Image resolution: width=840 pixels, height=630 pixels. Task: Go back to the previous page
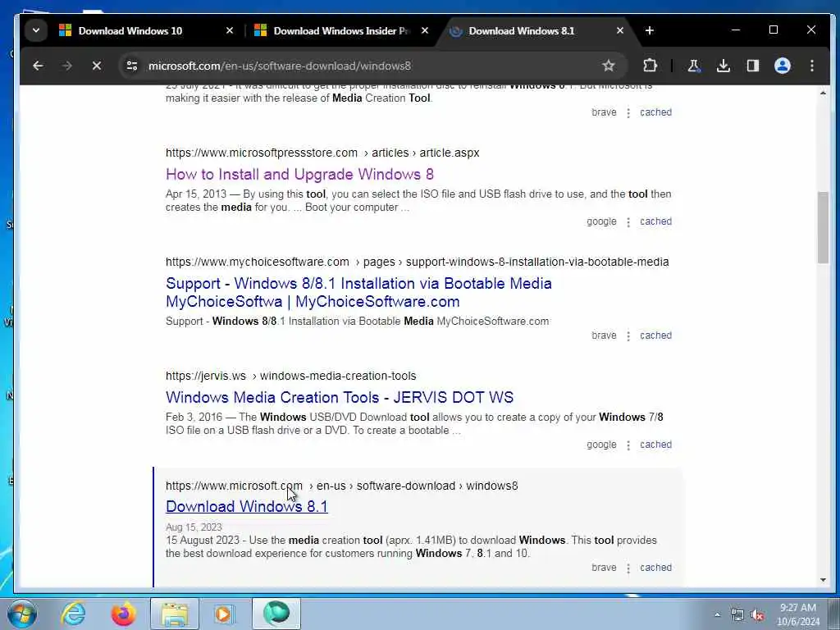(x=38, y=66)
